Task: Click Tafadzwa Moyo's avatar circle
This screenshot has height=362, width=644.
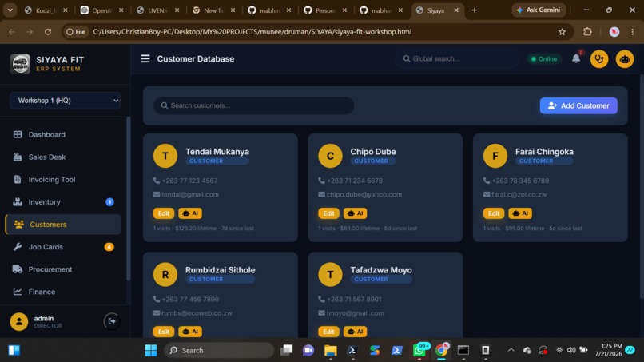Action: pos(330,274)
